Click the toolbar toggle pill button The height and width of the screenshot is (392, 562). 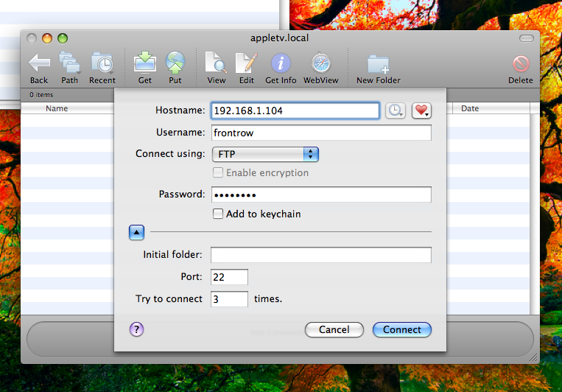pos(527,38)
